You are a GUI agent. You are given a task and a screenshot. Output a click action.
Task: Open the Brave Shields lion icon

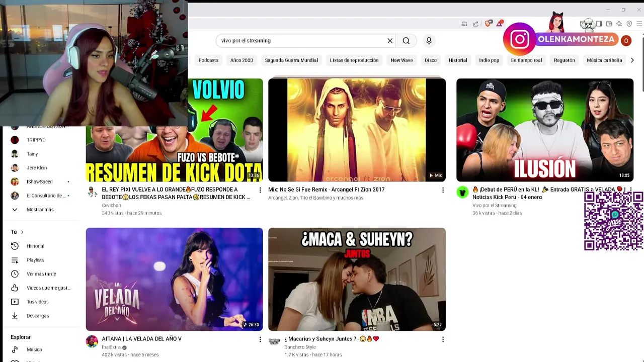[x=488, y=24]
